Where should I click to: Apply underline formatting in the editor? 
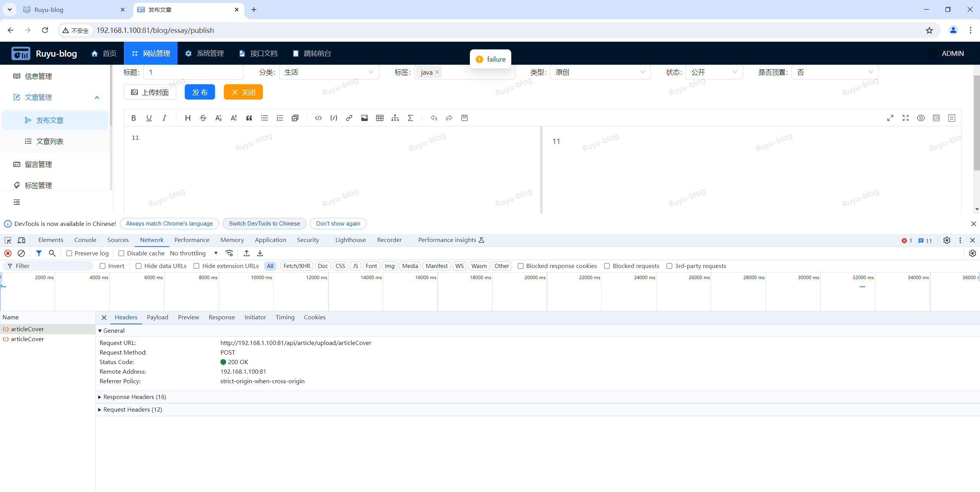coord(149,118)
